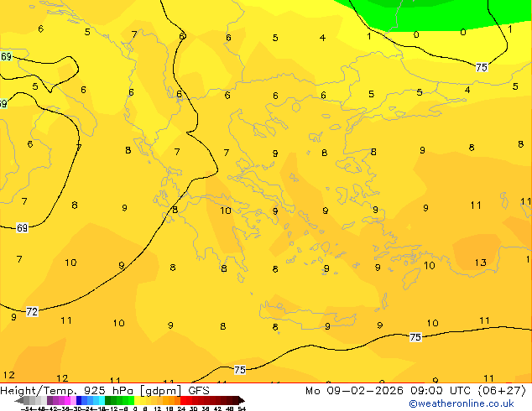Click the 75 contour label near top right
Screen dimensions: 532x411
(482, 67)
